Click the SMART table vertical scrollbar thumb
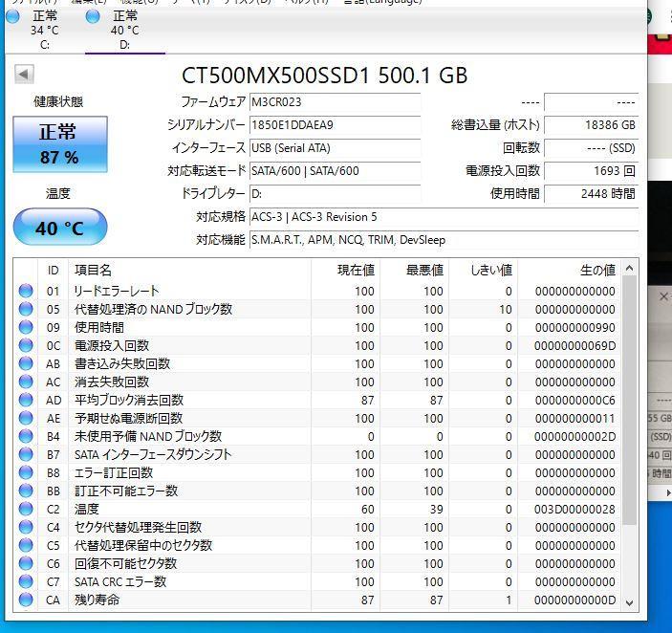The width and height of the screenshot is (672, 633). 630,401
